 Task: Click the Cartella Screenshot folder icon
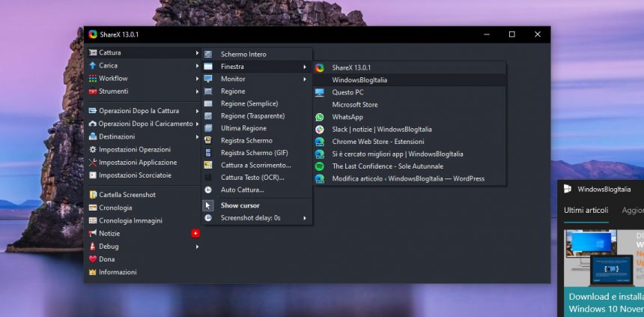(93, 195)
